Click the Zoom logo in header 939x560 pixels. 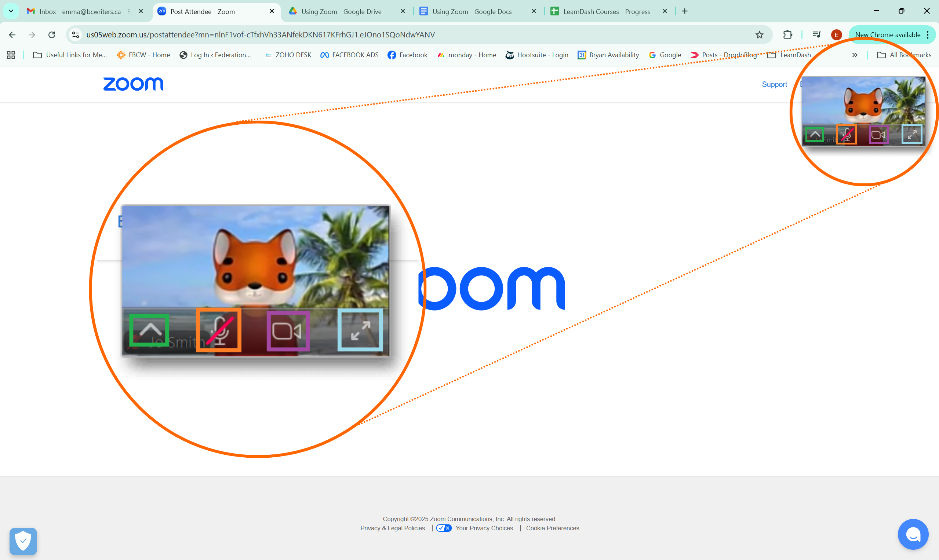(x=133, y=84)
